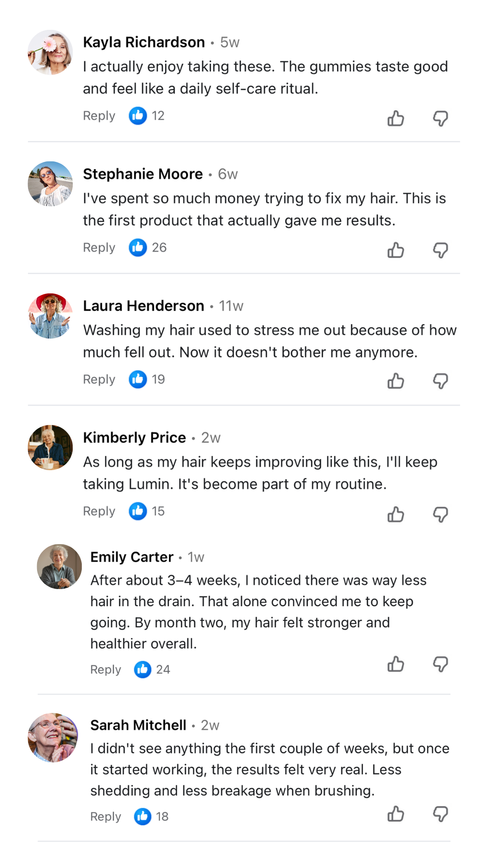The width and height of the screenshot is (488, 868).
Task: Thumbs down Emily Carter's reply
Action: (440, 664)
